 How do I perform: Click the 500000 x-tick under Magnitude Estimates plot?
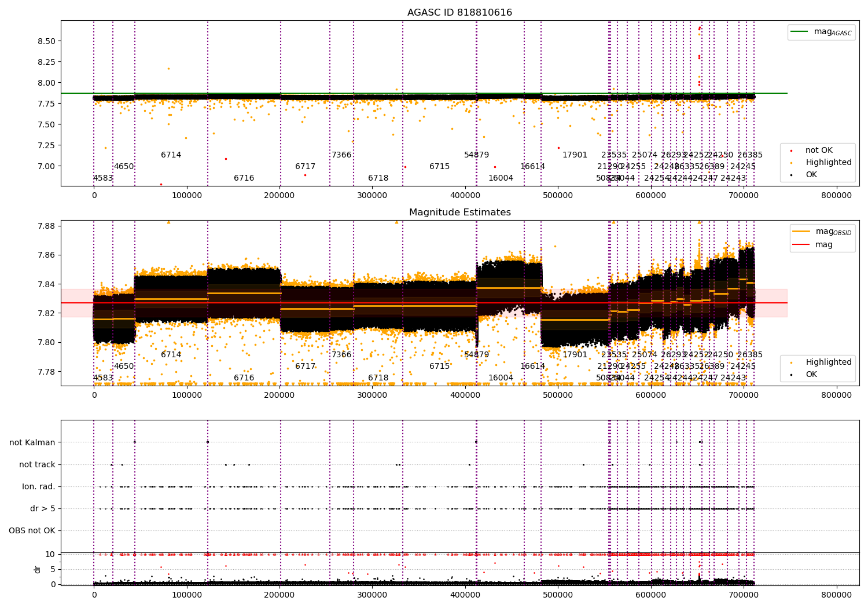[558, 395]
